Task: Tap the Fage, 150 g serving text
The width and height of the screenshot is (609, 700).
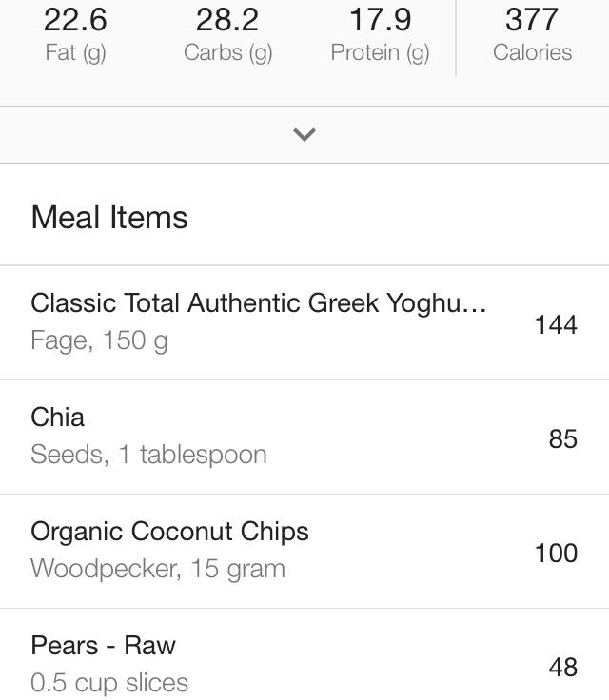Action: click(x=99, y=340)
